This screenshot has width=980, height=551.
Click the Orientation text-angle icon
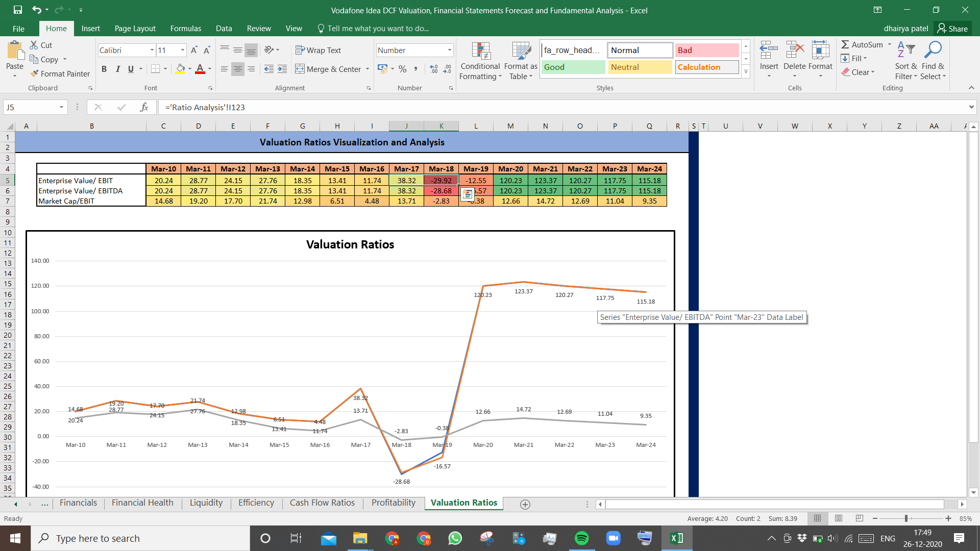coord(269,50)
